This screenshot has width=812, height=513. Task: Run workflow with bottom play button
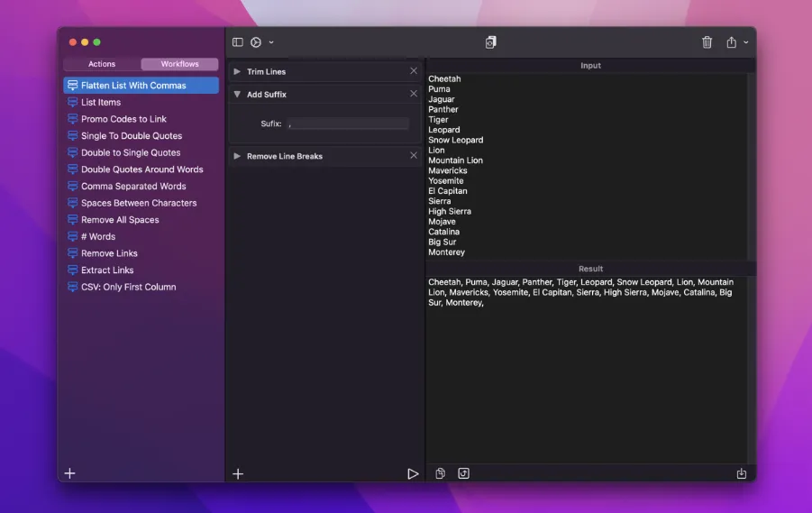click(413, 473)
